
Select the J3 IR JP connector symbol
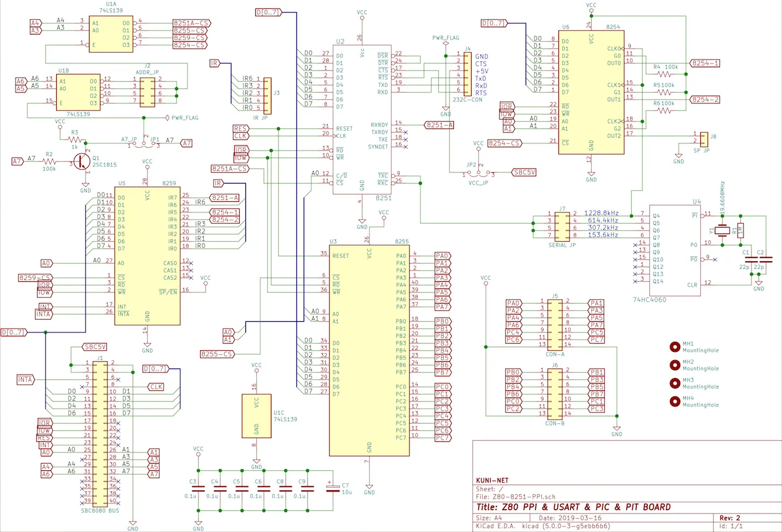(268, 96)
